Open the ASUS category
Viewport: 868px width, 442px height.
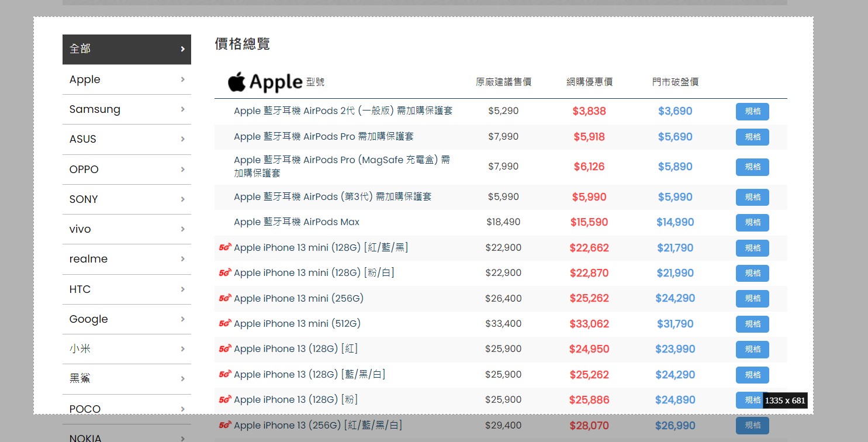click(127, 139)
